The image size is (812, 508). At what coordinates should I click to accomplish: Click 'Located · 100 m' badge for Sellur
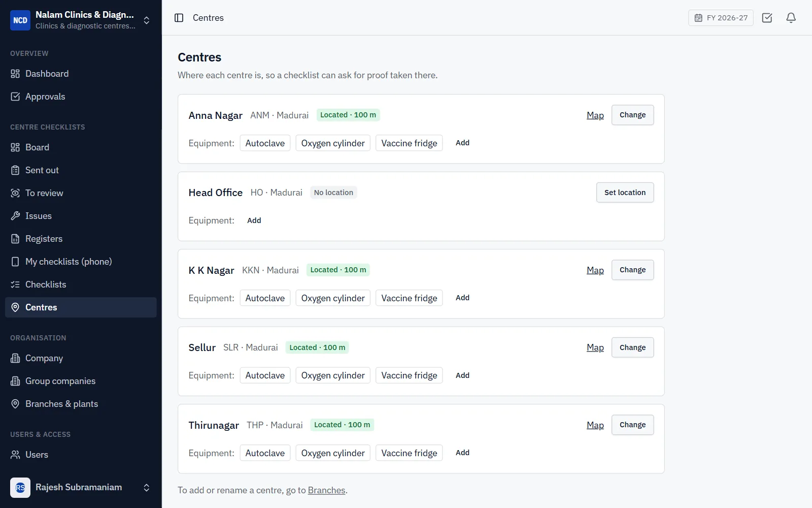(317, 347)
